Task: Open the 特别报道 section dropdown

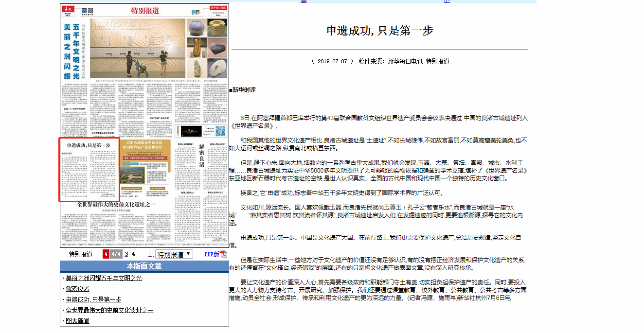Action: tap(175, 254)
